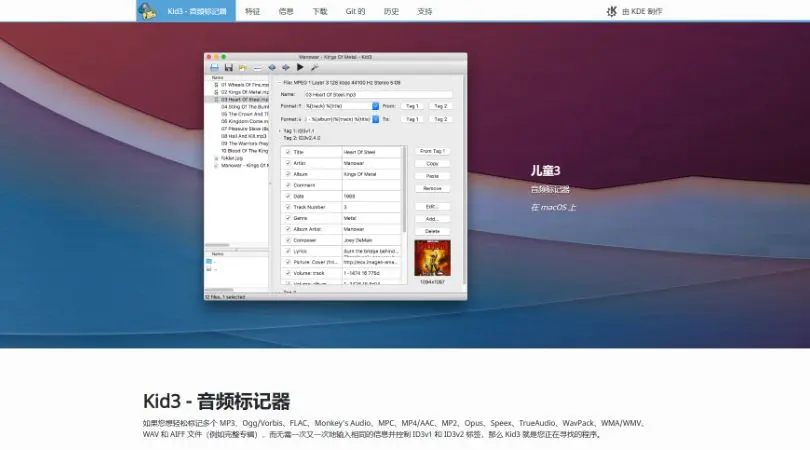The height and width of the screenshot is (450, 810).
Task: Click the Kid3 - 音频标记器 home tab
Action: [x=186, y=11]
